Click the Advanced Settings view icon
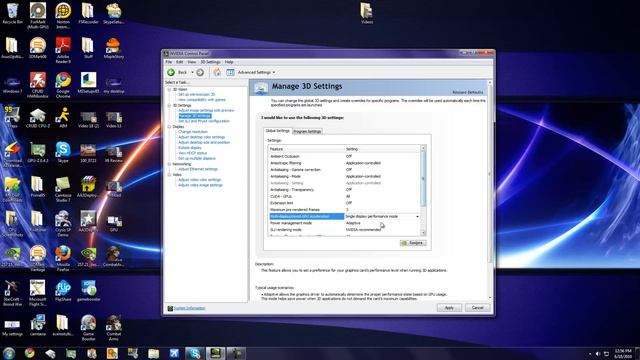The width and height of the screenshot is (640, 360). point(230,72)
